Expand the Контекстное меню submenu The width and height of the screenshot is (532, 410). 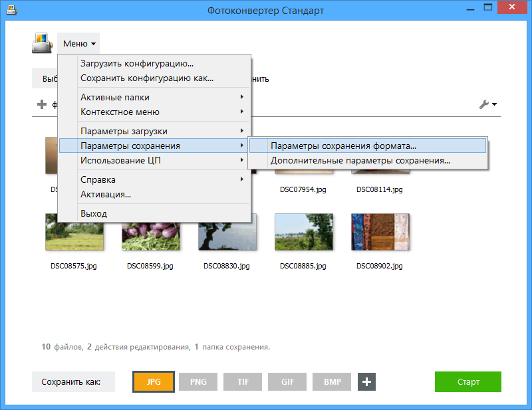(154, 112)
